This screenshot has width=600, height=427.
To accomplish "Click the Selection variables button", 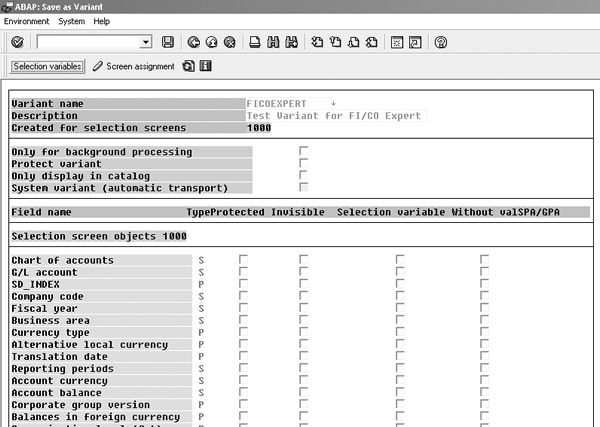I will 47,67.
